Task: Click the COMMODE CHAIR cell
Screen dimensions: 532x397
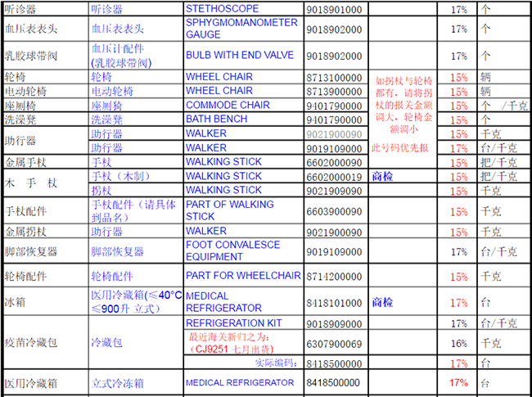Action: pyautogui.click(x=227, y=106)
